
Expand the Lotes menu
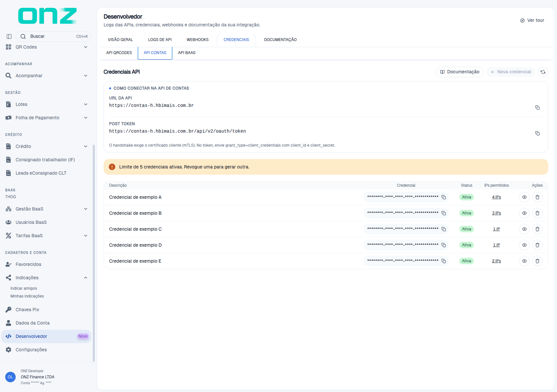click(46, 104)
